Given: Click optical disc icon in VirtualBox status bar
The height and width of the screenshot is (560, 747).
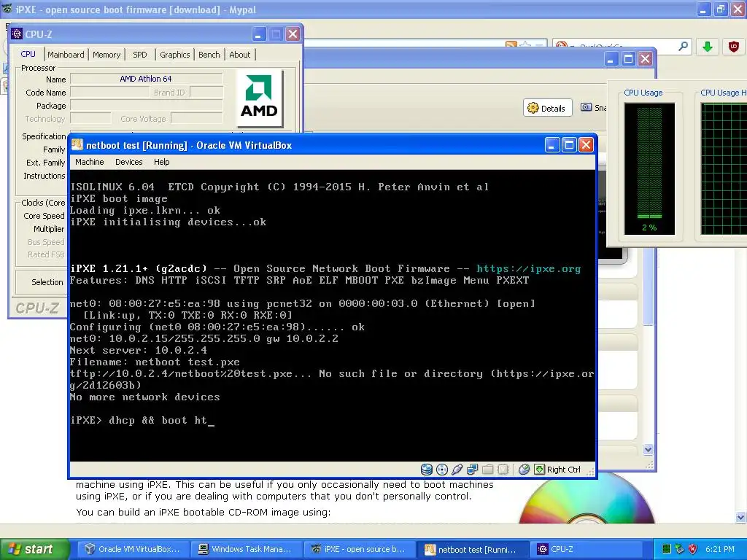Looking at the screenshot, I should pyautogui.click(x=442, y=470).
